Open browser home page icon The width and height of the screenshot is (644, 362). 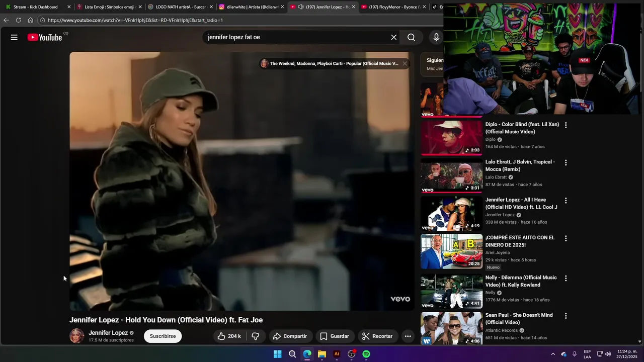(x=30, y=20)
